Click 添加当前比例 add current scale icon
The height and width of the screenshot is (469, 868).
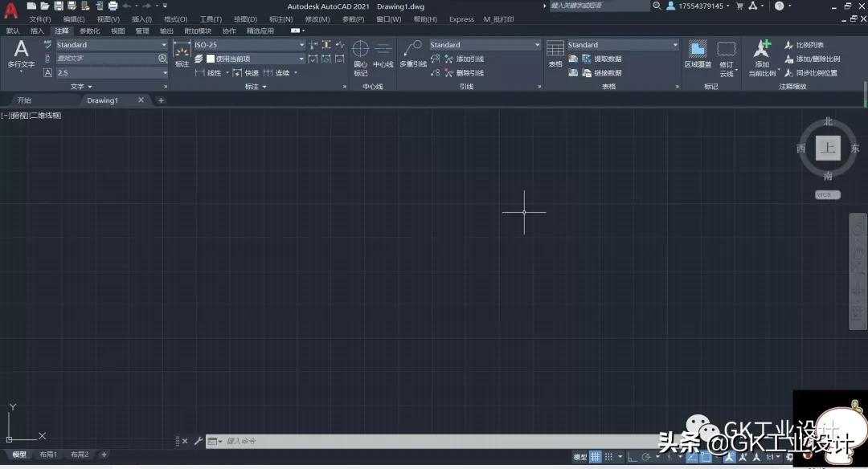tap(762, 58)
